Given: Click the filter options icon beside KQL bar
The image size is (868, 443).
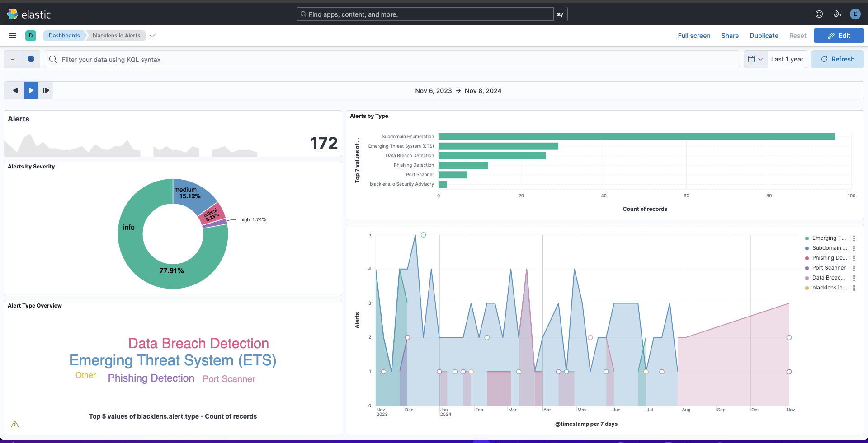Looking at the screenshot, I should [13, 59].
